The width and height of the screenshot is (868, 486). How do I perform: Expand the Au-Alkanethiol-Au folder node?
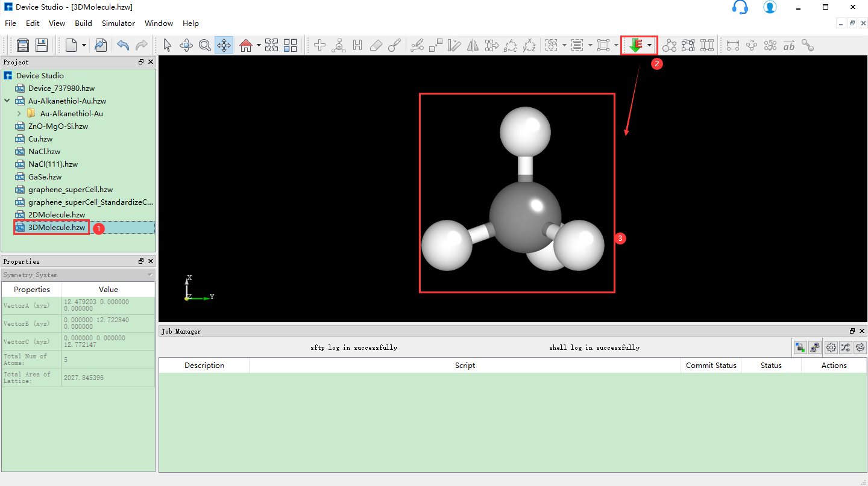(x=19, y=113)
